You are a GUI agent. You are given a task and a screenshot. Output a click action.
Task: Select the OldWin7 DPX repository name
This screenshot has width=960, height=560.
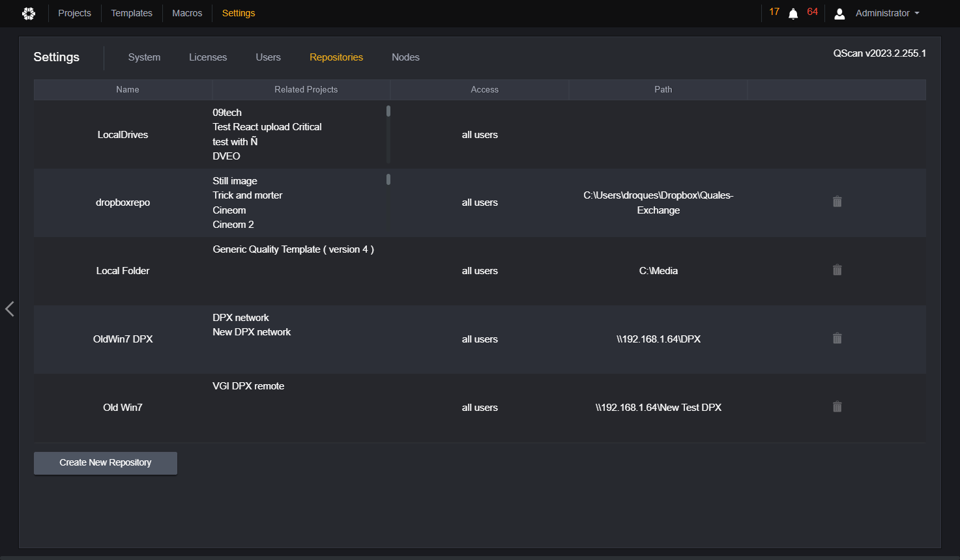123,339
